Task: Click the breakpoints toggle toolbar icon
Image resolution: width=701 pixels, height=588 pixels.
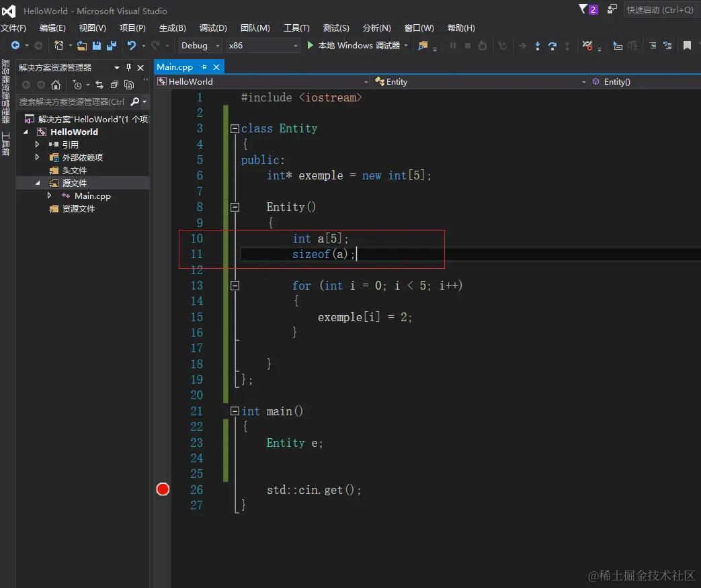Action: point(587,45)
